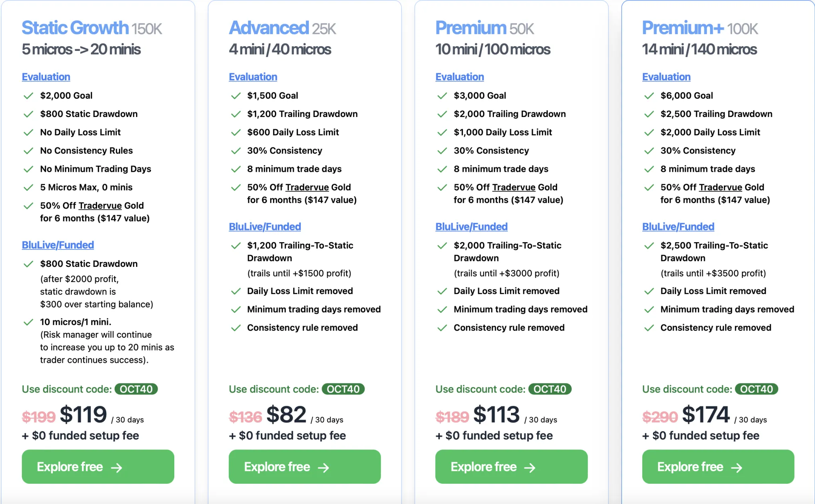Open the BluLive/Funded link under Premium
The image size is (815, 504).
point(471,226)
